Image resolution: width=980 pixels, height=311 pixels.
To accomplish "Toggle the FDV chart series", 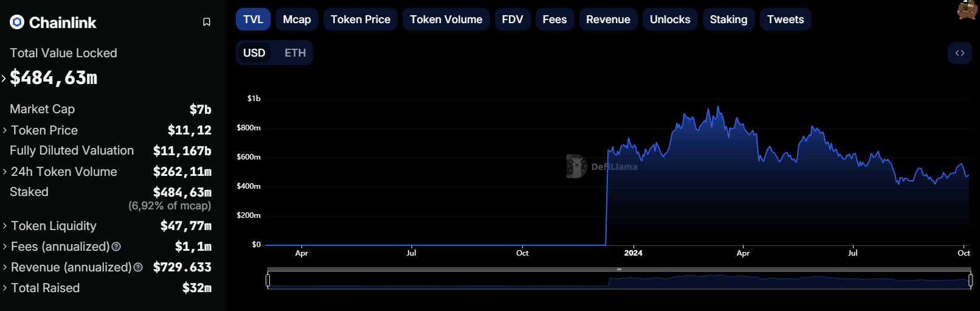I will click(512, 19).
